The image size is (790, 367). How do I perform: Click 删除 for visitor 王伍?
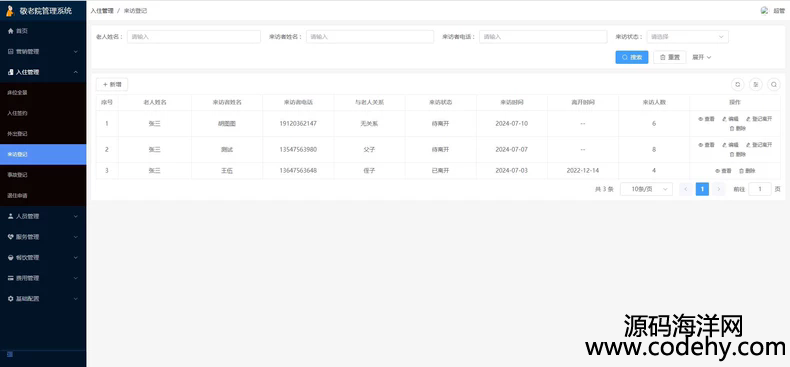pyautogui.click(x=747, y=171)
